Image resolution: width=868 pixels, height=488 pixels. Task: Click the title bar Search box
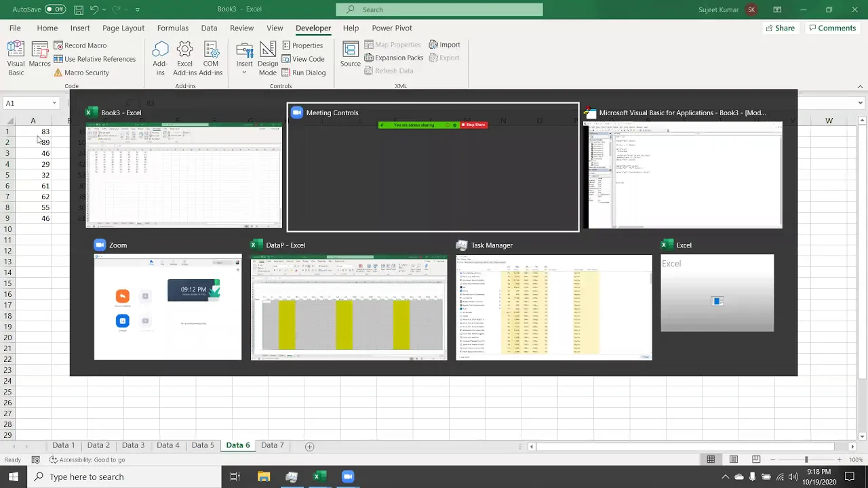(x=439, y=9)
